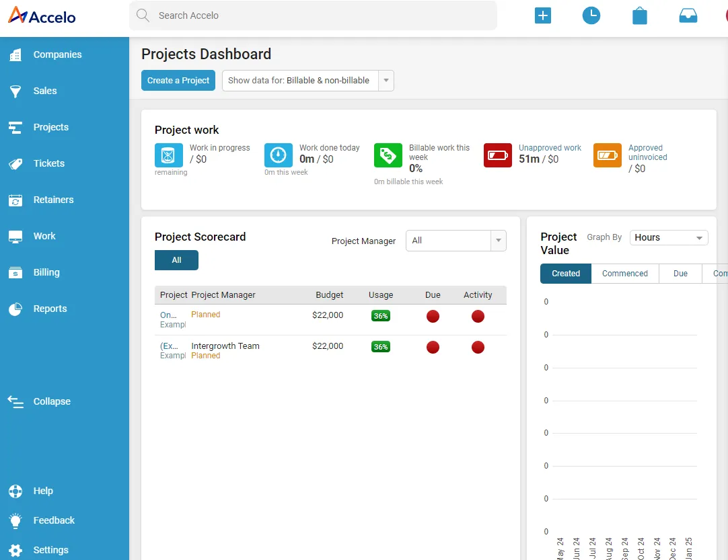
Task: Click the Create a Project button
Action: tap(178, 80)
